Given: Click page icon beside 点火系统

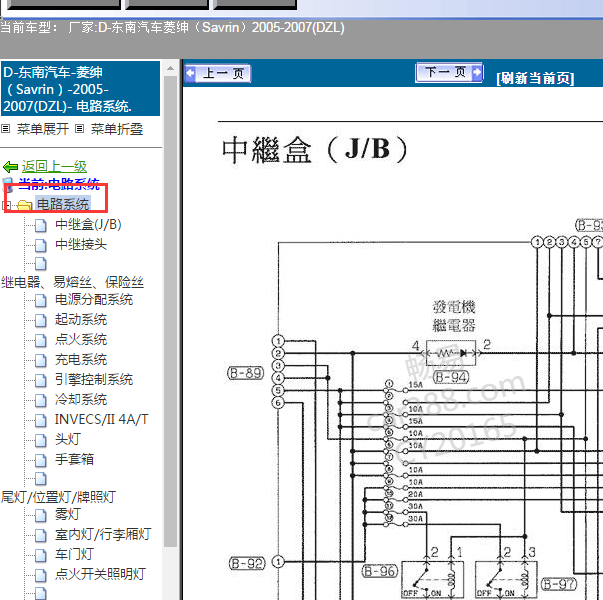Looking at the screenshot, I should (41, 340).
